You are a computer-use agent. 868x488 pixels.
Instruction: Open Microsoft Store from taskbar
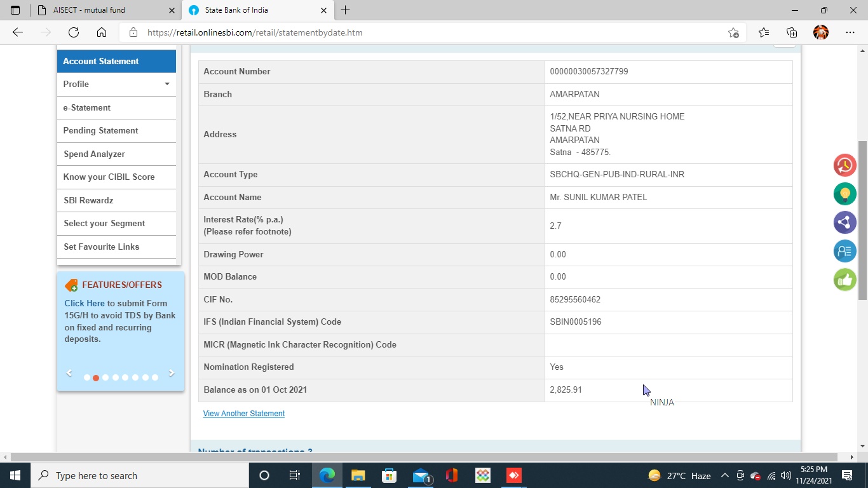389,475
